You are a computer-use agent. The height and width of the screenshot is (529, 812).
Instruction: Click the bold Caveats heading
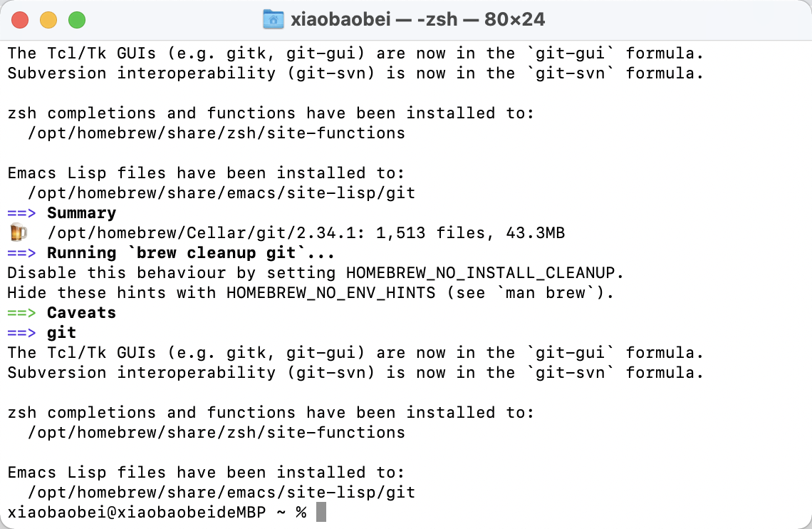pyautogui.click(x=81, y=313)
